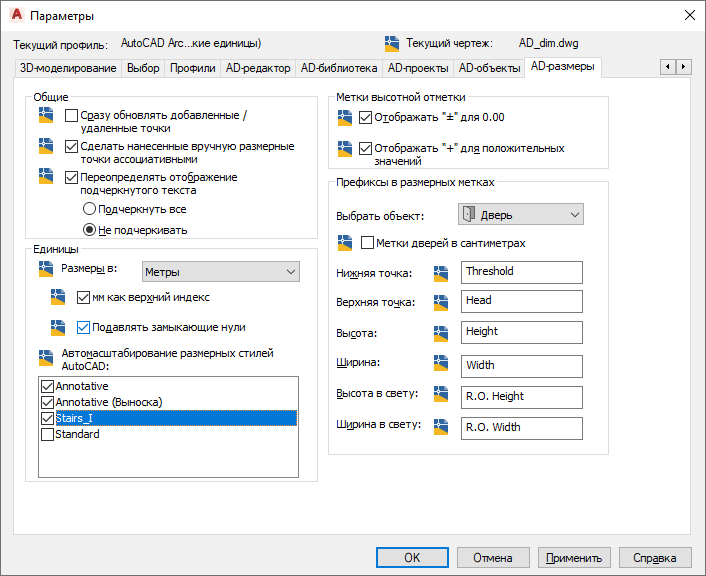Image resolution: width=706 pixels, height=576 pixels.
Task: Close the Параметры dialog window
Action: coord(689,15)
